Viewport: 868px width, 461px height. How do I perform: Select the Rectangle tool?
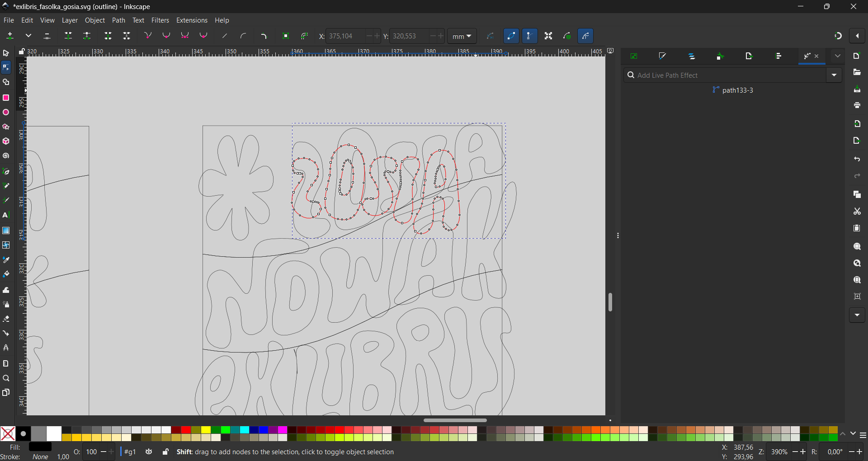point(6,98)
